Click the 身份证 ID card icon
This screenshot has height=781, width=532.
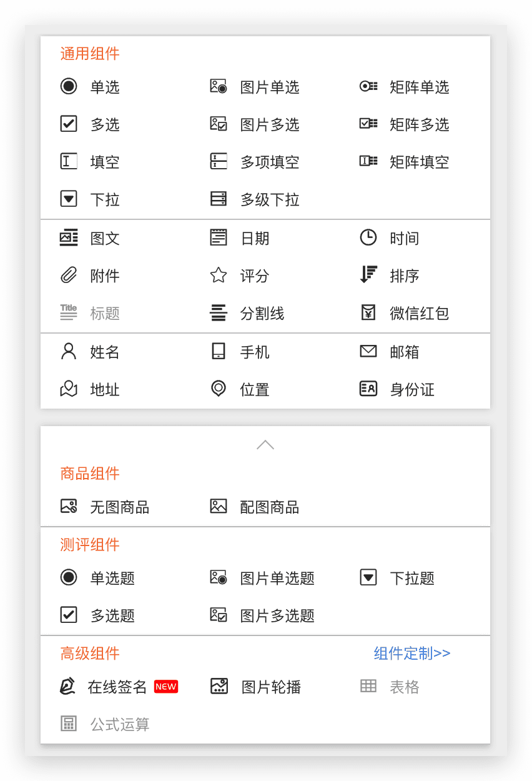coord(368,389)
